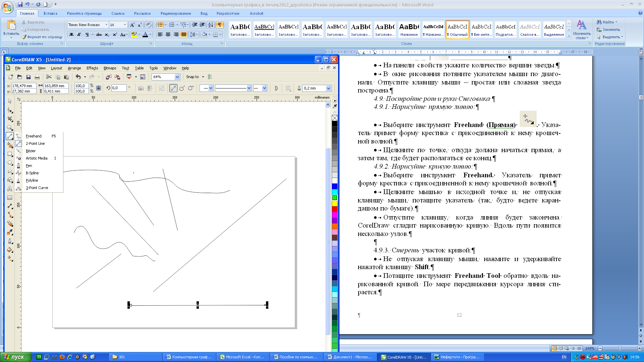Open the Bitmaps menu in CorelDRAW

(110, 68)
